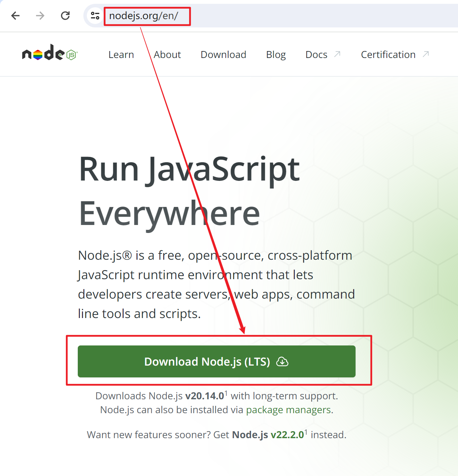Click the cloud download icon on the green button
458x476 pixels.
tap(282, 362)
